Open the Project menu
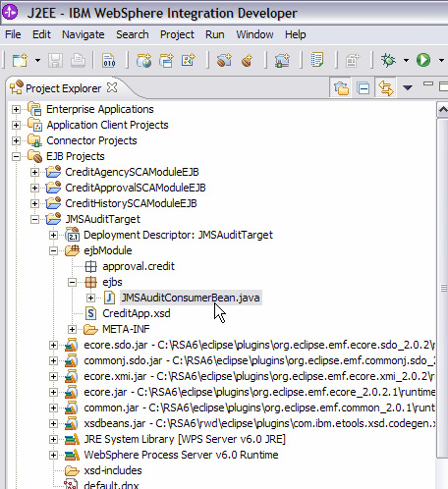The image size is (448, 489). 177,34
